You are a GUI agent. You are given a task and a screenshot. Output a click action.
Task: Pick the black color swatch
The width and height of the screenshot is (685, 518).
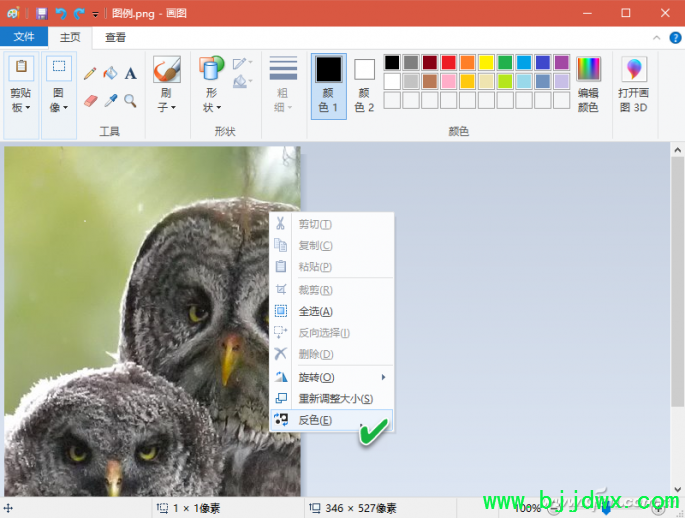pos(392,62)
